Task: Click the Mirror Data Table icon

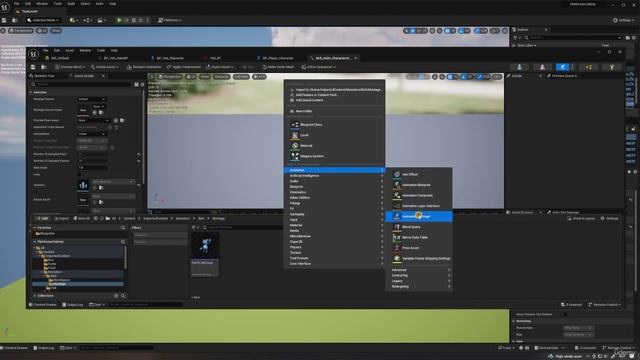Action: click(x=397, y=237)
